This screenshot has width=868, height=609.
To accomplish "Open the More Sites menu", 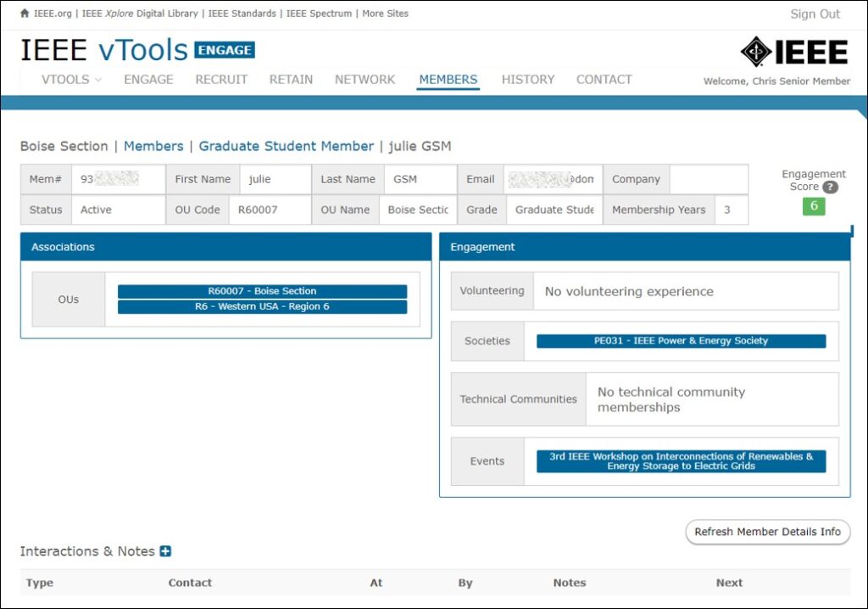I will [x=386, y=13].
